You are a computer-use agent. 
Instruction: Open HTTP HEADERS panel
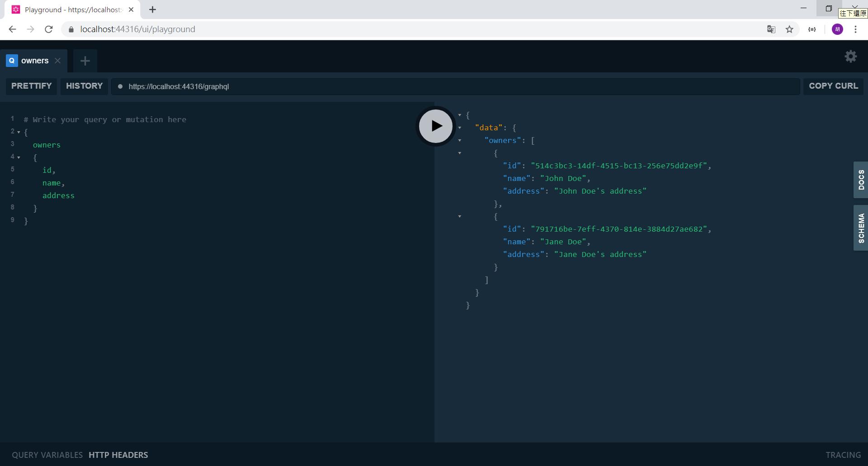[x=118, y=455]
